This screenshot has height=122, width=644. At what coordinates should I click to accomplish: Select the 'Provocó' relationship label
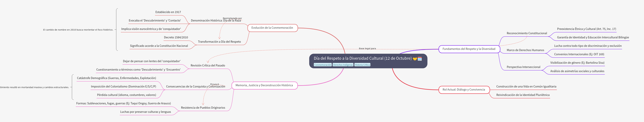[215, 84]
